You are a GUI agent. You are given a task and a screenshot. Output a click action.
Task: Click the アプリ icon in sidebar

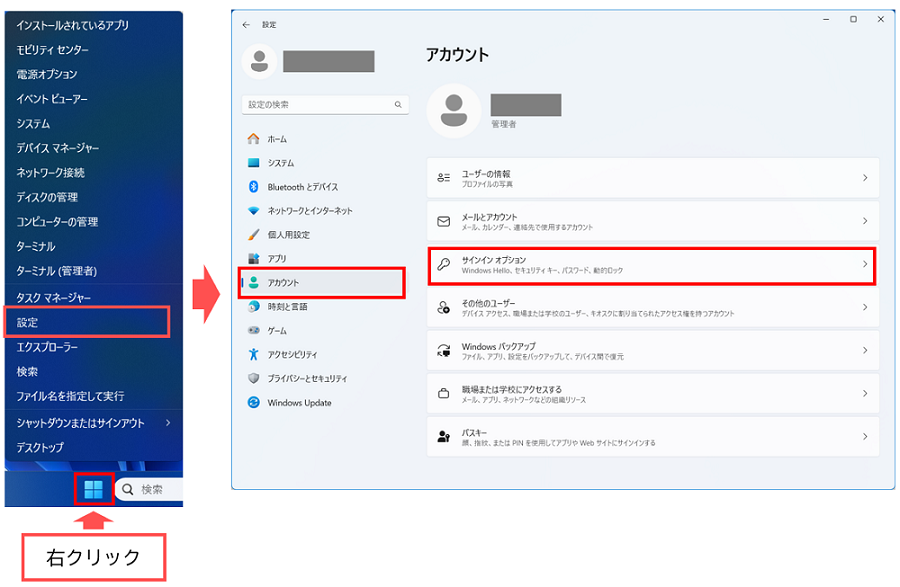pos(253,259)
